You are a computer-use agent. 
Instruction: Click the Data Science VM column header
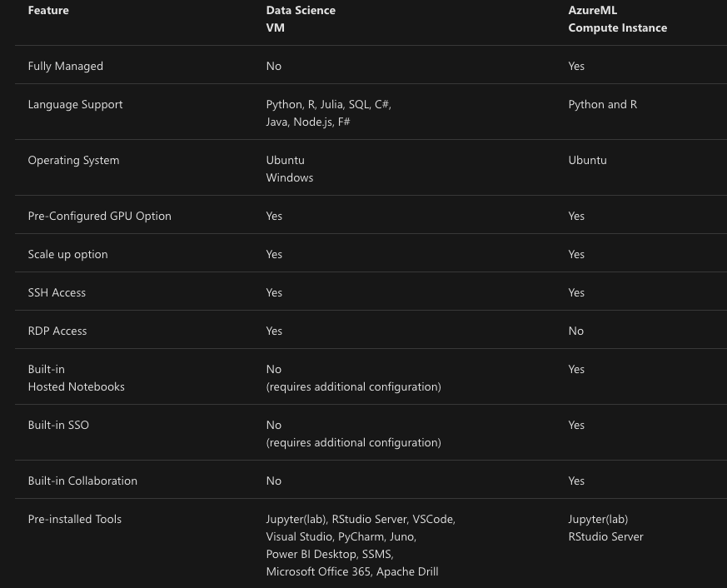point(301,19)
